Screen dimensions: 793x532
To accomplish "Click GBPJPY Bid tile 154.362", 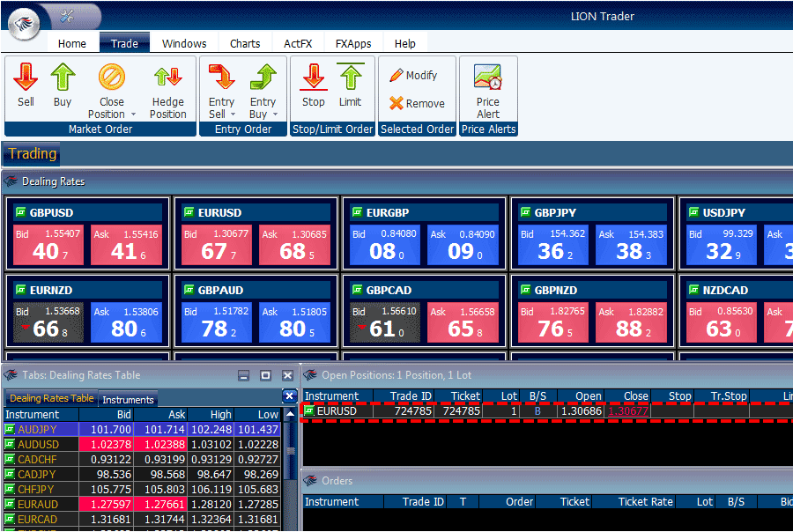I will [553, 245].
